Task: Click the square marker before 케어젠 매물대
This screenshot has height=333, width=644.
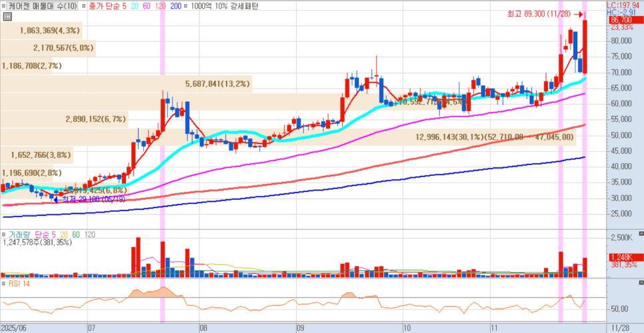Action: pos(5,7)
